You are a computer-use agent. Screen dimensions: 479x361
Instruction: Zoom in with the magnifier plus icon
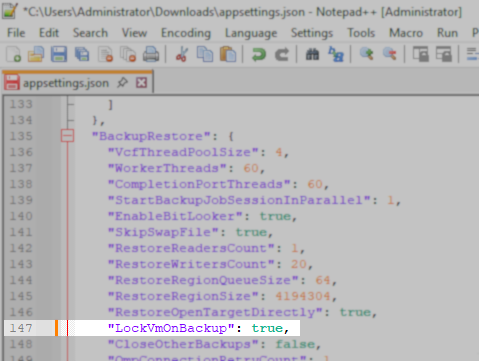[367, 54]
